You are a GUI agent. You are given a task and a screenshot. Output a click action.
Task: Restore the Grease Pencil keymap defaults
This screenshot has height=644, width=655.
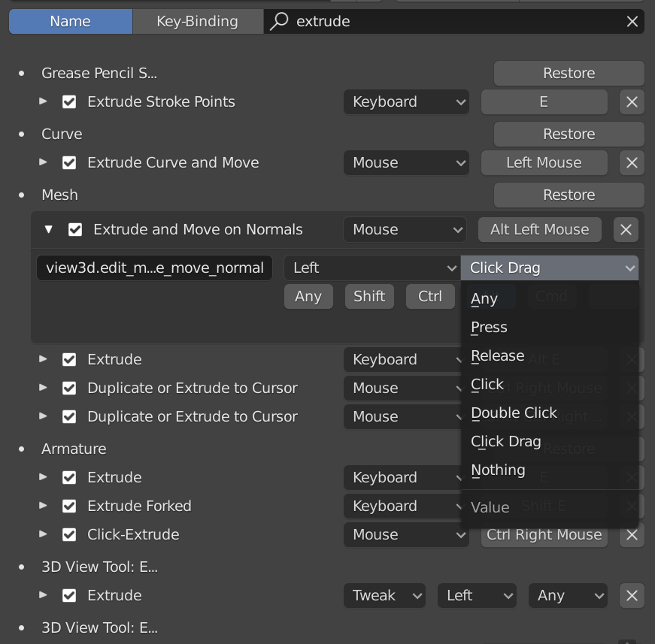pos(569,73)
